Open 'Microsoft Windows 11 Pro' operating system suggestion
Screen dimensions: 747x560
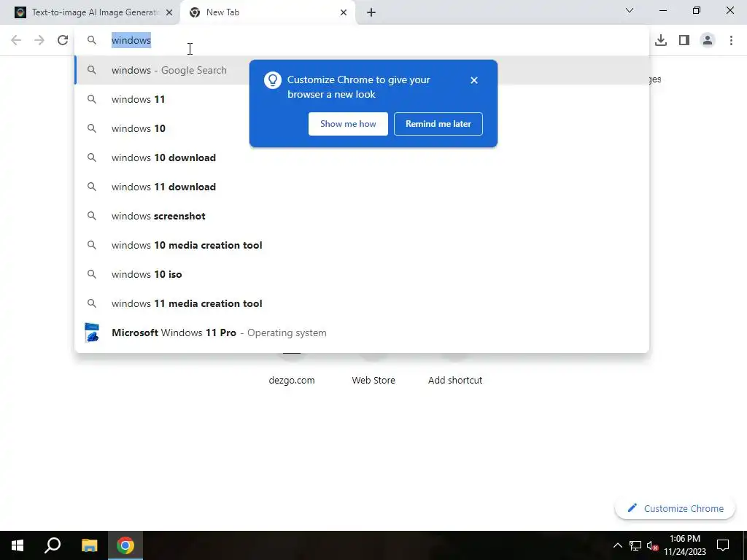[362, 332]
